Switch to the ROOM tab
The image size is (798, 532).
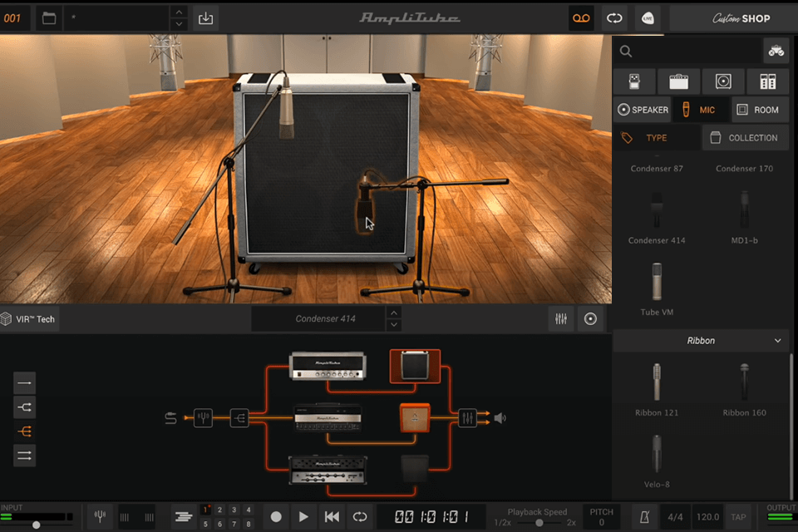click(x=757, y=110)
